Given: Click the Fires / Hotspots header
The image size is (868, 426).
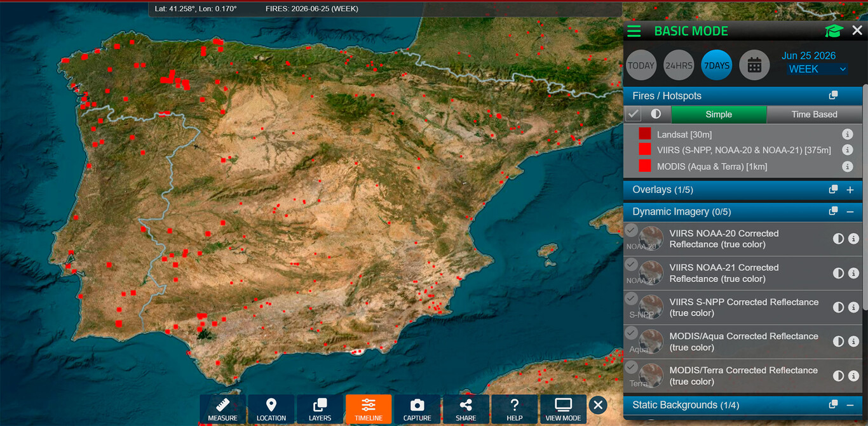Looking at the screenshot, I should click(743, 96).
